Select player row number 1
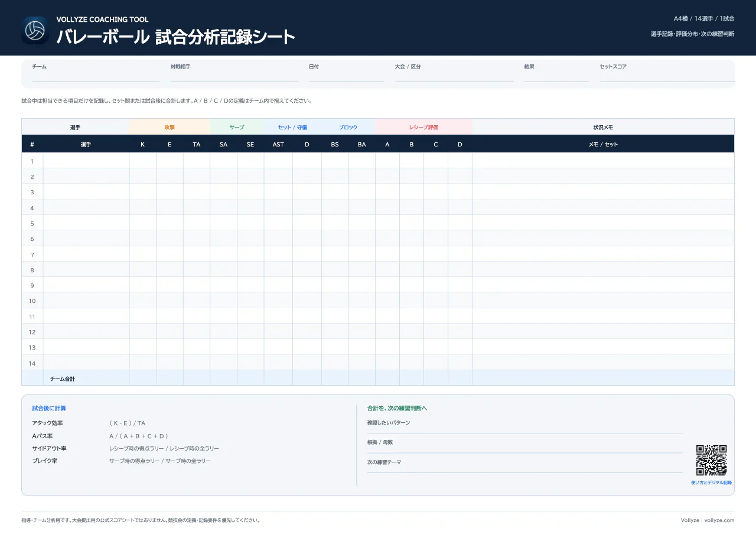This screenshot has width=756, height=535. click(x=378, y=161)
